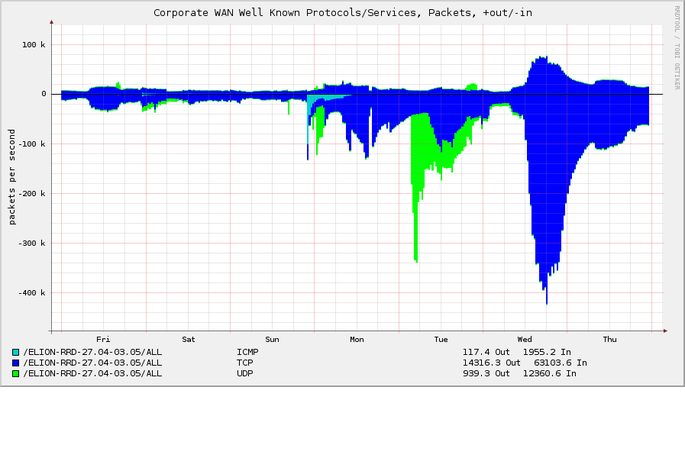Click the Thu label on time axis
The height and width of the screenshot is (458, 685).
(x=610, y=340)
